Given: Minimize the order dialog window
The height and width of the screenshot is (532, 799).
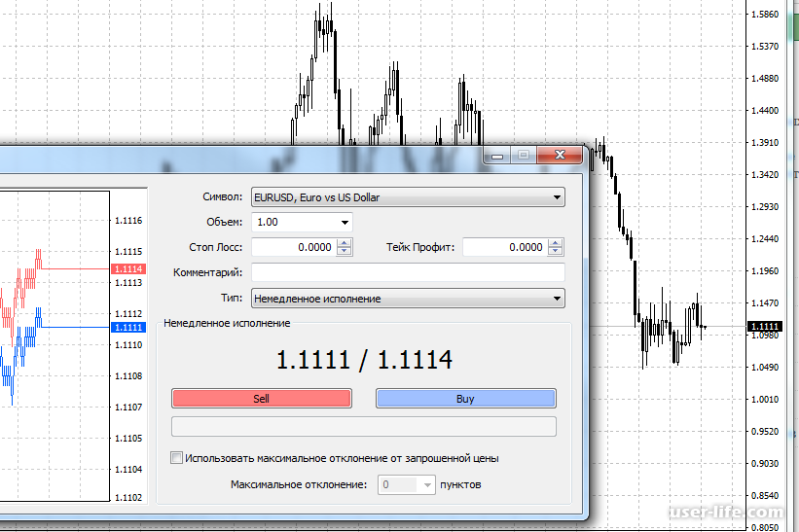Looking at the screenshot, I should (x=497, y=156).
